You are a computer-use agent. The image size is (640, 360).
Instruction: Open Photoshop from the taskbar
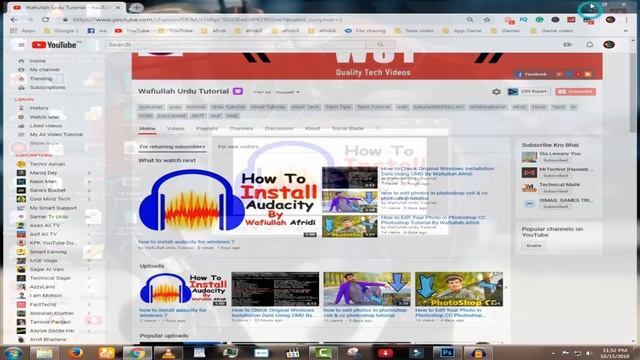447,353
